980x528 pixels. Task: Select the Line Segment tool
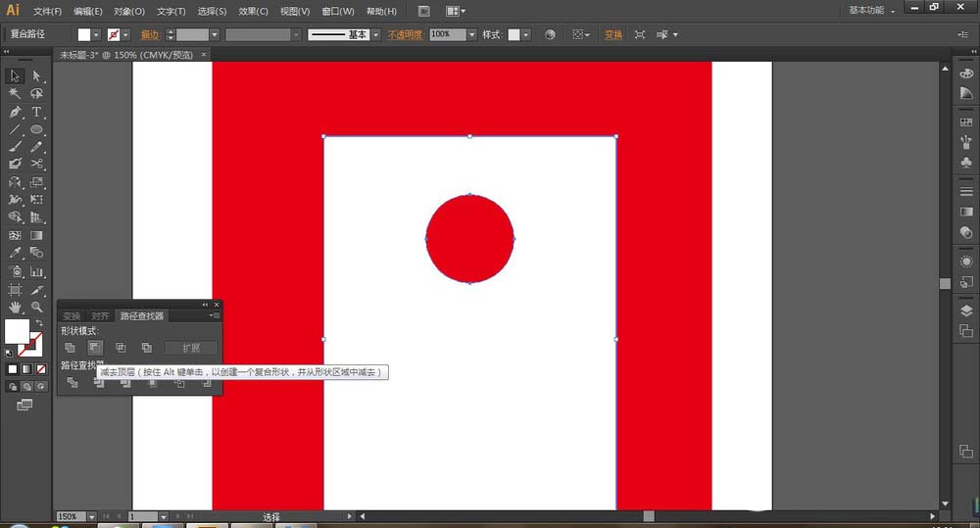coord(15,129)
